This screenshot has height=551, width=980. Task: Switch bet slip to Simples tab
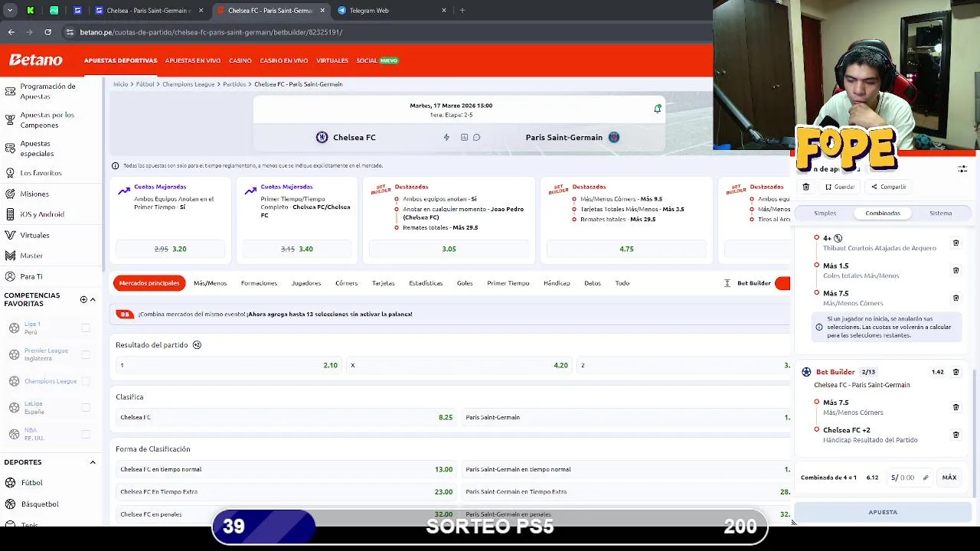tap(825, 214)
